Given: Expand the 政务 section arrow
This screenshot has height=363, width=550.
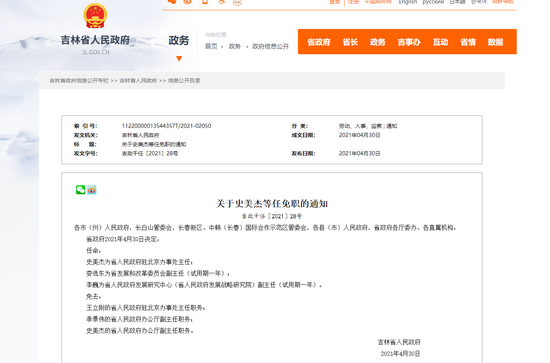Looking at the screenshot, I should (x=179, y=59).
